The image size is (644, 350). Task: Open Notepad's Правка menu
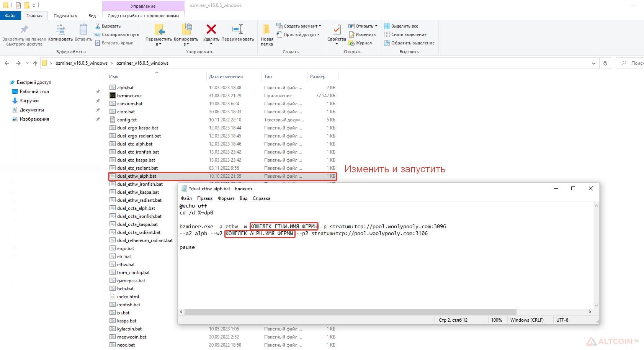[205, 198]
